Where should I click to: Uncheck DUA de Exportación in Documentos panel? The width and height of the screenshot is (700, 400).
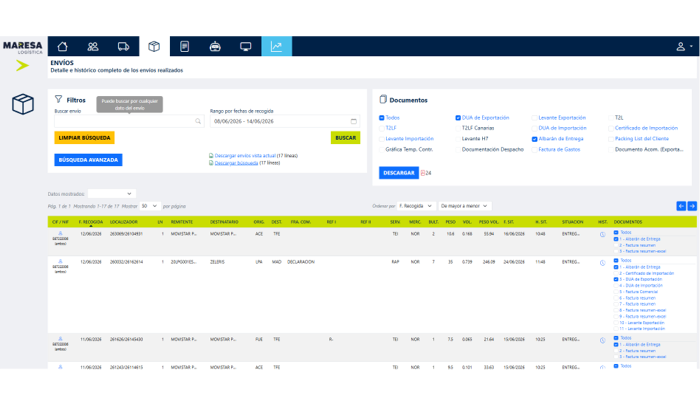[458, 118]
